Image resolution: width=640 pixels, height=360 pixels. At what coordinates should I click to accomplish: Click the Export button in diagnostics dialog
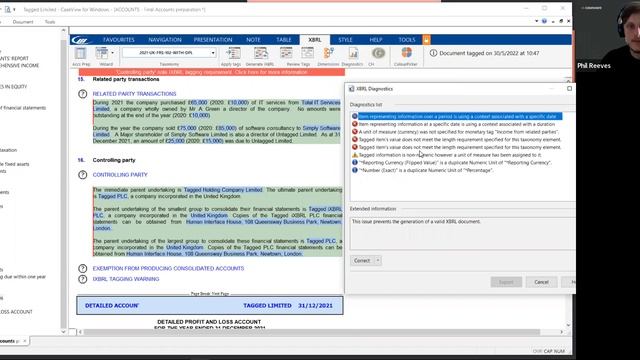[506, 282]
